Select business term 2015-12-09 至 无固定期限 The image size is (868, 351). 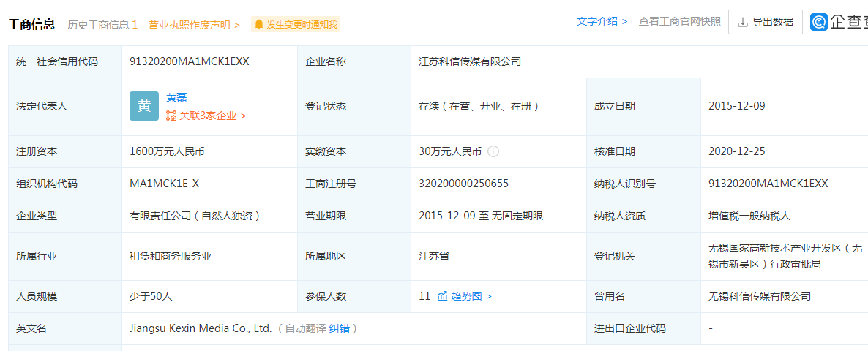[x=481, y=216]
